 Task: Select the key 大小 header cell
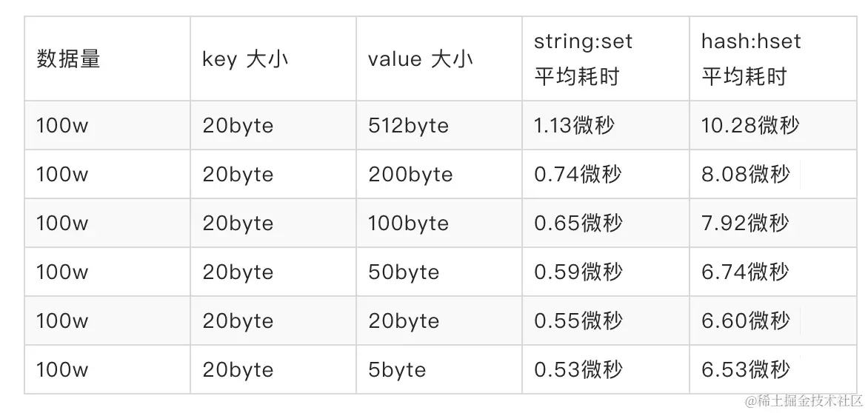point(245,59)
